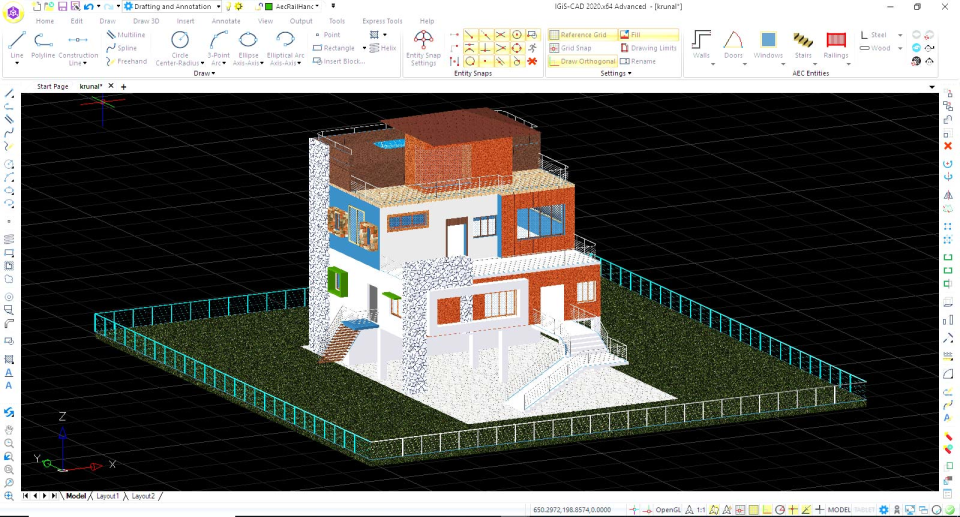960x517 pixels.
Task: Open the Express Tools ribbon tab
Action: coord(382,21)
